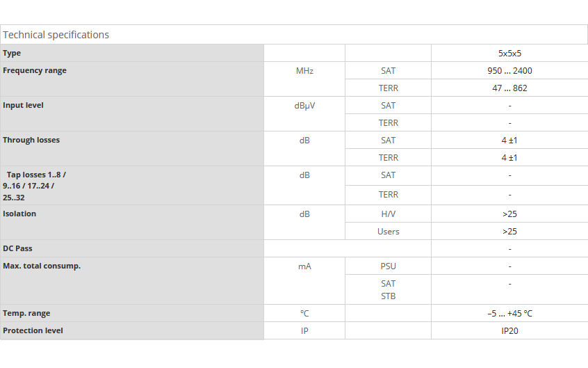Viewport: 588px width, 368px height.
Task: Select the Input level row label
Action: [23, 105]
